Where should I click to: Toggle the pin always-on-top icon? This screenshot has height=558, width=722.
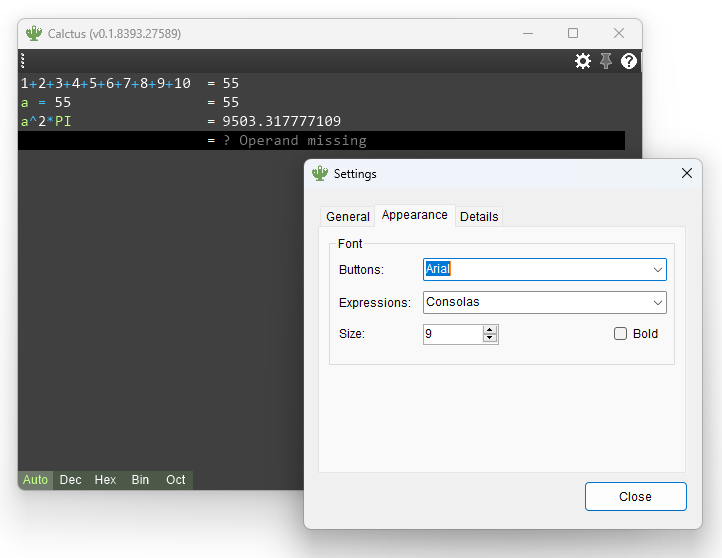click(606, 61)
